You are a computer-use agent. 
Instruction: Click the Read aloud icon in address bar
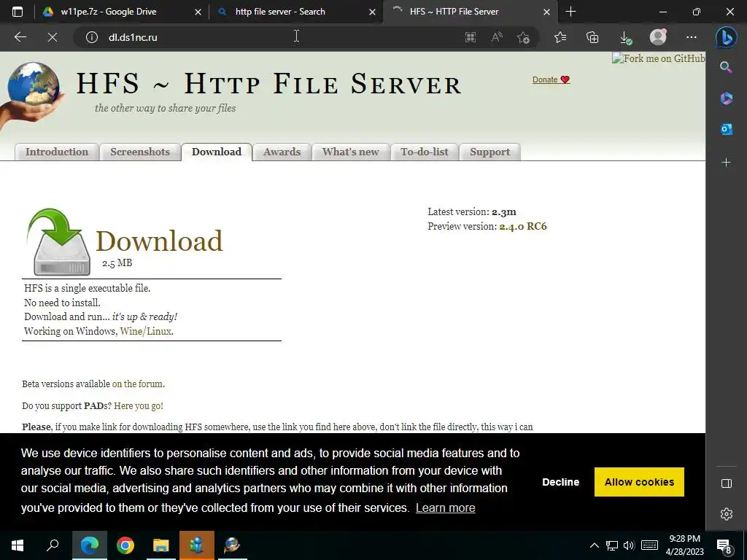coord(497,37)
